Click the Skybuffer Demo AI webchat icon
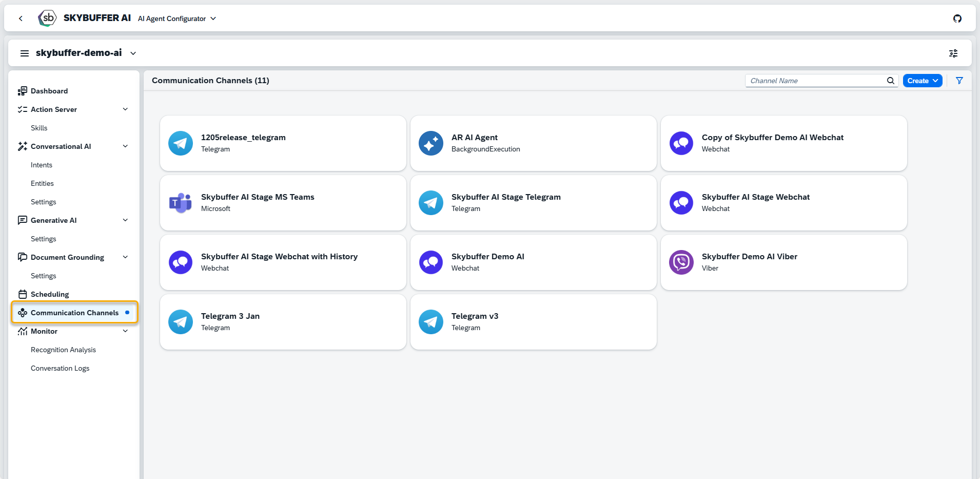The height and width of the screenshot is (479, 980). [x=431, y=262]
